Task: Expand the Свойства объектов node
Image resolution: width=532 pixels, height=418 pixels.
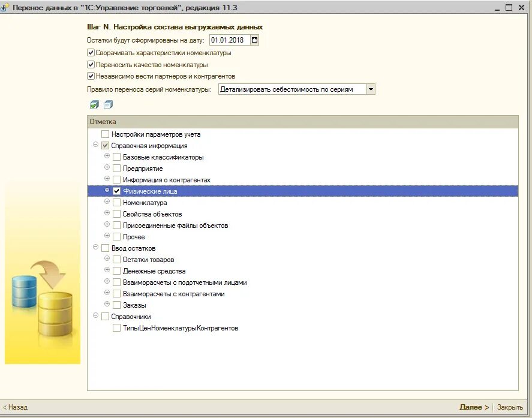Action: click(x=107, y=213)
